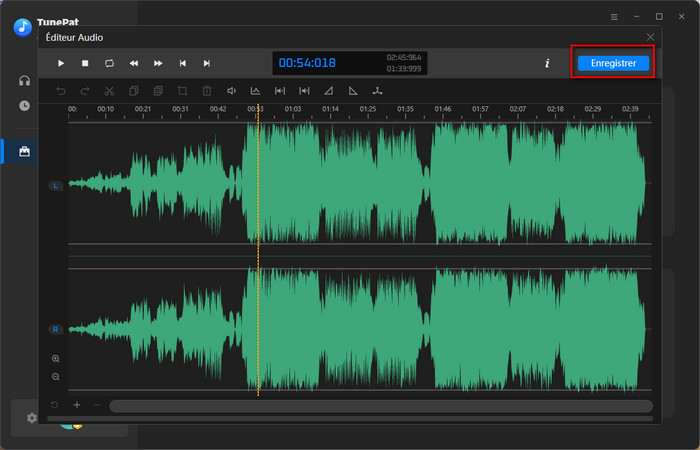Screen dimensions: 700x450
Task: Click the horizontal waveform scrollbar
Action: pos(381,406)
